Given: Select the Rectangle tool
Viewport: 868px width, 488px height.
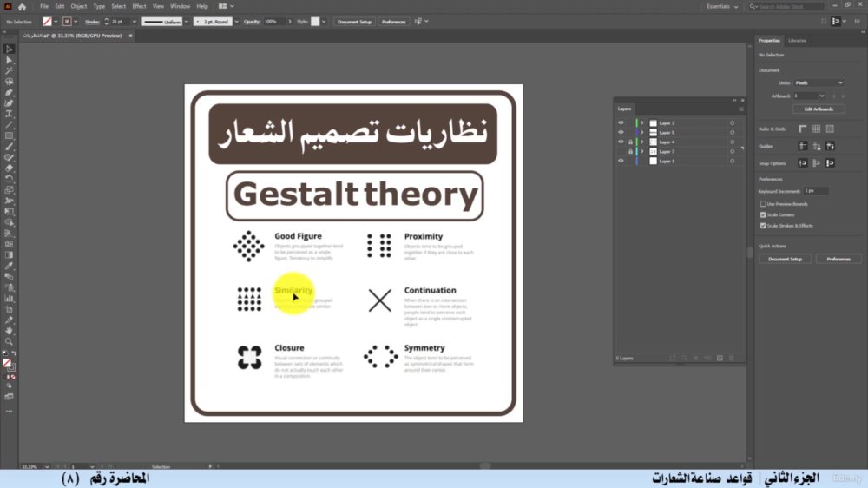Looking at the screenshot, I should pyautogui.click(x=9, y=135).
